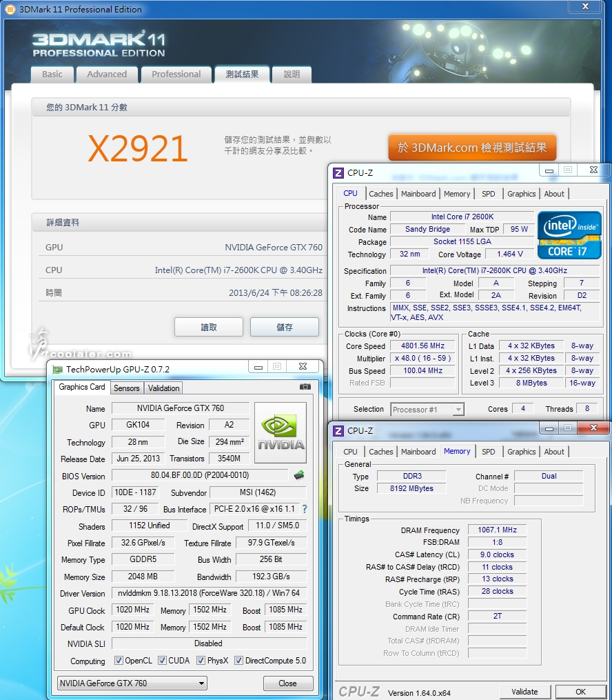
Task: Switch to the Sensors tab in GPU-Z
Action: 127,388
